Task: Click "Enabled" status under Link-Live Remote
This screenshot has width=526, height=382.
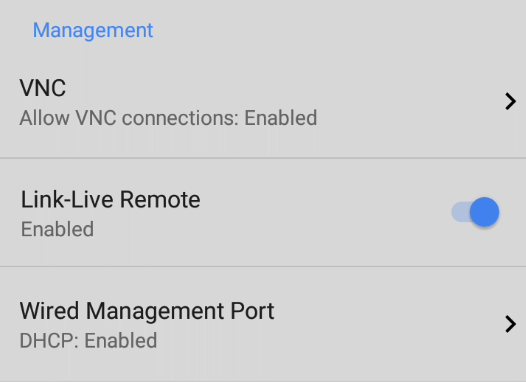Action: pos(57,229)
